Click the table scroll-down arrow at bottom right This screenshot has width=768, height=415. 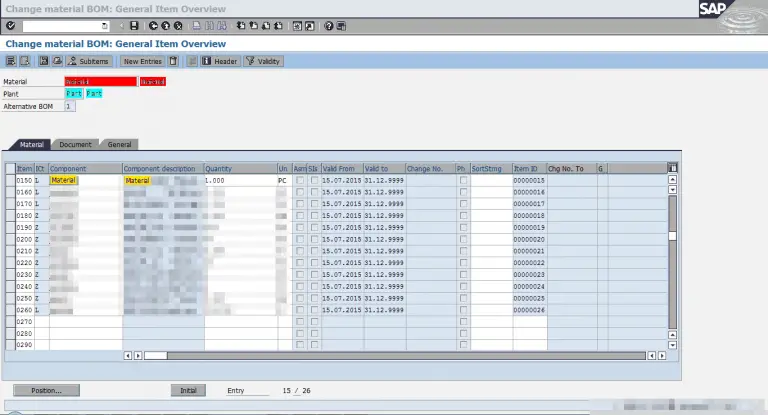click(673, 345)
